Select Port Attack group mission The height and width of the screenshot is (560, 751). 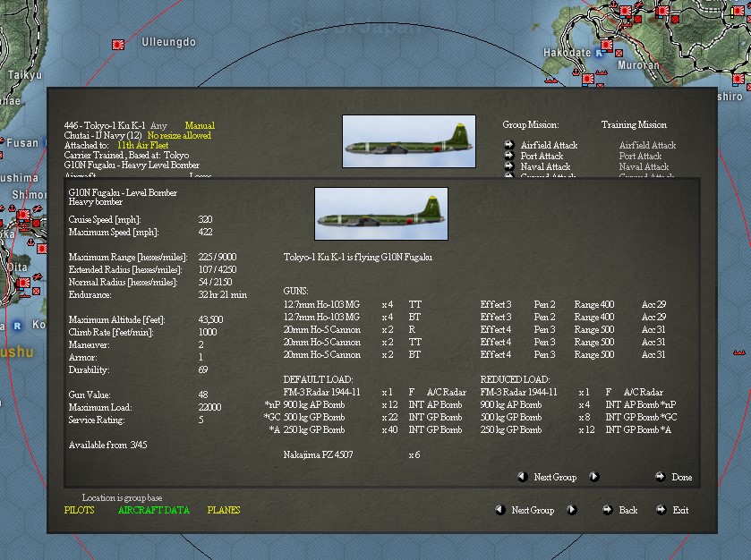point(542,156)
